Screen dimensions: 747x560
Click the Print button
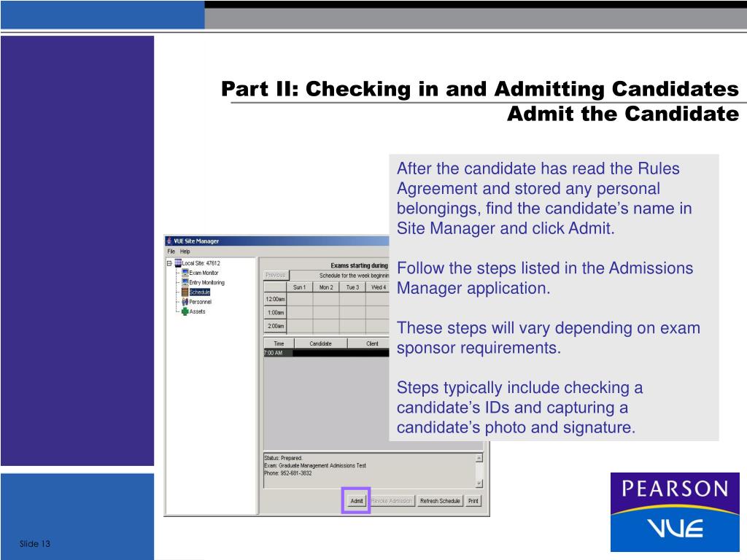tap(473, 501)
